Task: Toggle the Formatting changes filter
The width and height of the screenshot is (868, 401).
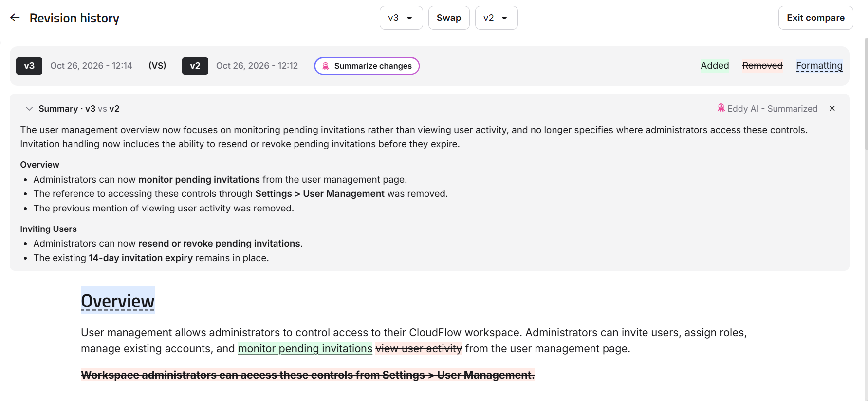Action: [819, 66]
